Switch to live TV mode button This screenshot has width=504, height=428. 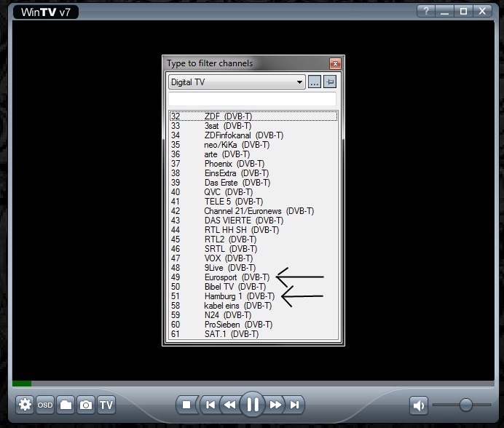point(106,405)
